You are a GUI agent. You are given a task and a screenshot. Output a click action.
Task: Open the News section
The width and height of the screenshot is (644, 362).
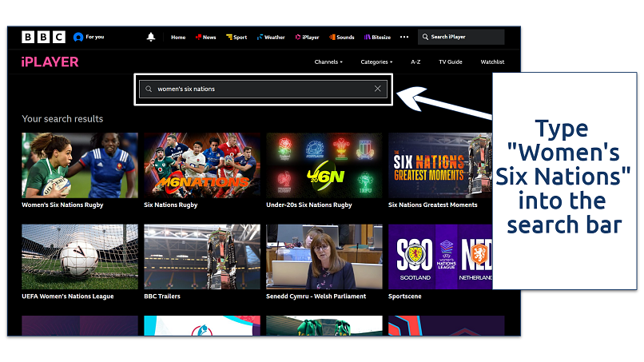(206, 37)
